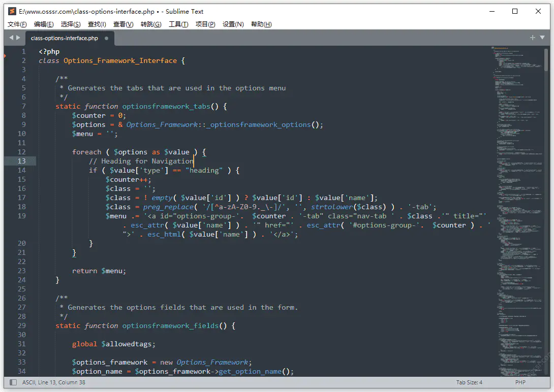Click line number 34 in gutter

[21, 371]
